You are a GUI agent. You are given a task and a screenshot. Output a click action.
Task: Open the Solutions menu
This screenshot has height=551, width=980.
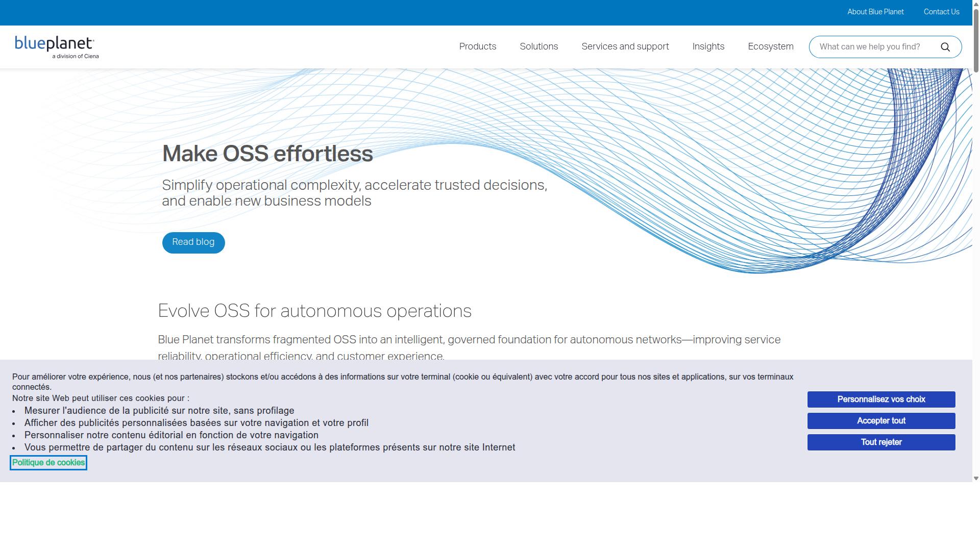click(539, 47)
